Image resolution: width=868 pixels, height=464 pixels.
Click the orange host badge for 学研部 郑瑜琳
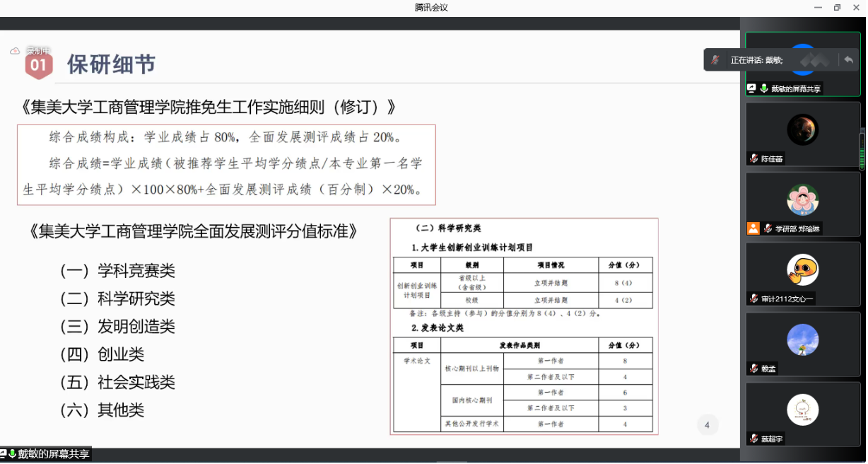pos(753,228)
